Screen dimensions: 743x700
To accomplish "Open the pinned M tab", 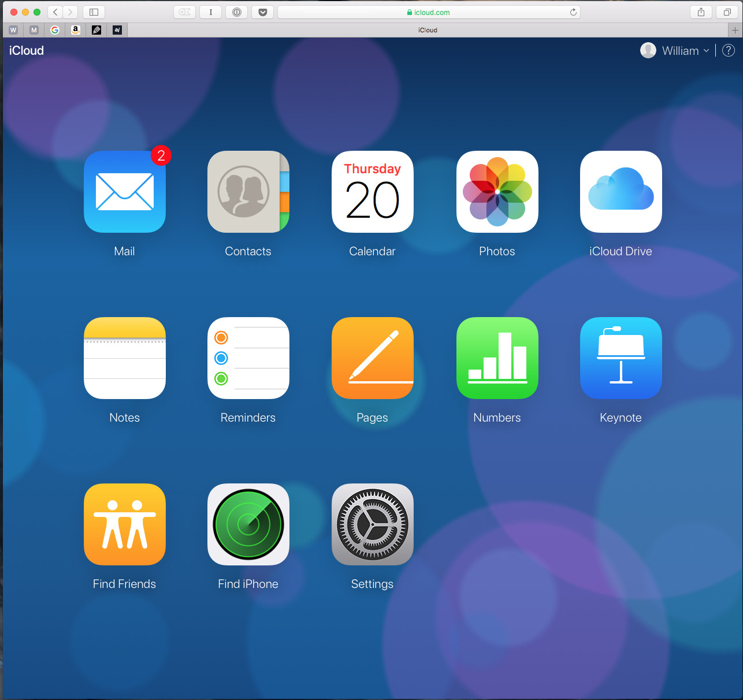I will tap(34, 30).
